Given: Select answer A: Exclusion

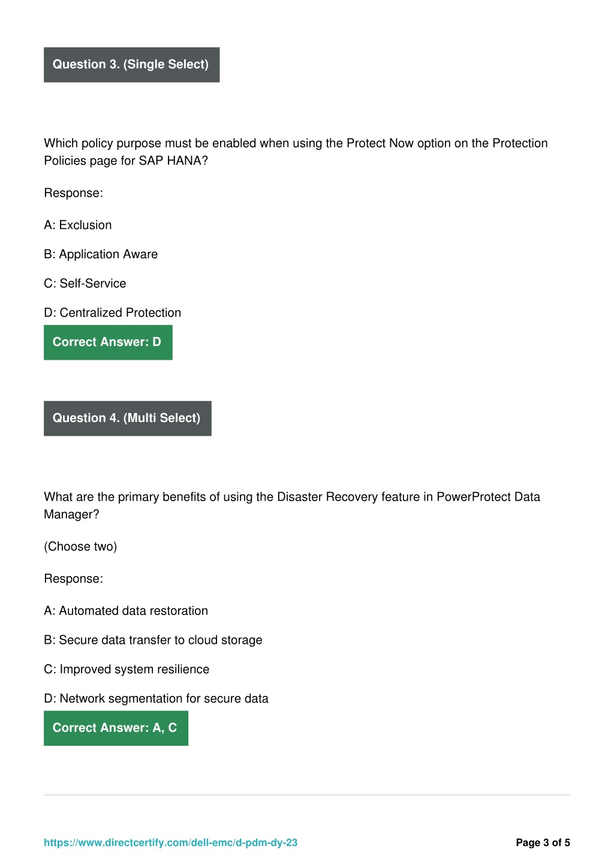Looking at the screenshot, I should (x=78, y=225).
